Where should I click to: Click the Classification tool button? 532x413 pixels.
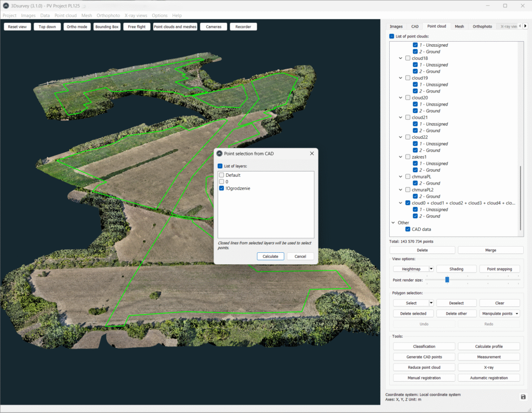coord(424,346)
